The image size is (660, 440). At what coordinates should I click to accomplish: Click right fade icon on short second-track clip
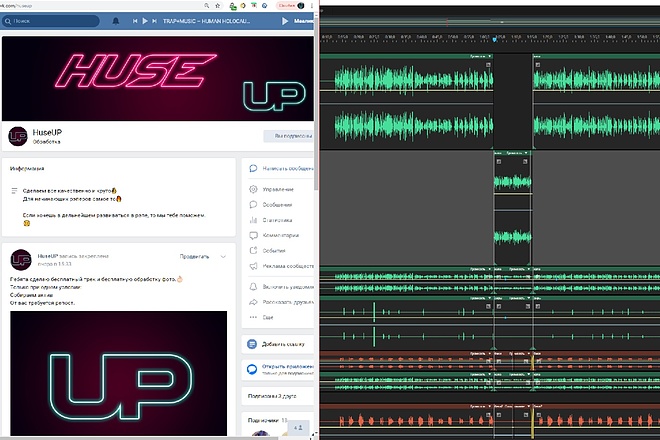525,162
